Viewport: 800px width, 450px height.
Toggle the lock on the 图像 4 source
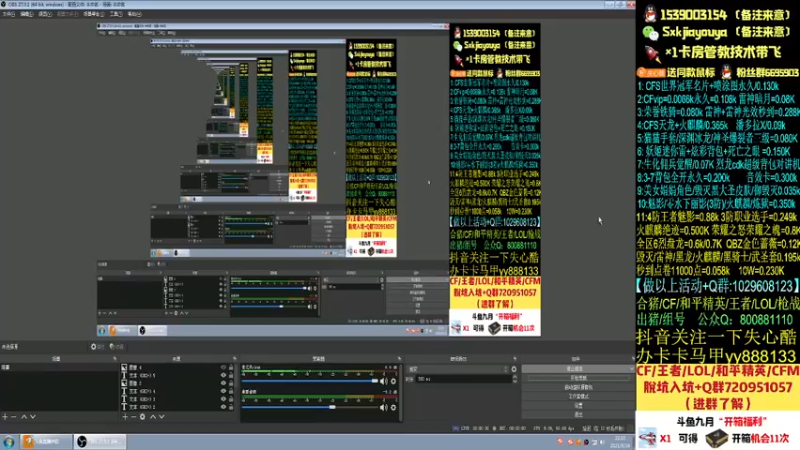tap(231, 367)
